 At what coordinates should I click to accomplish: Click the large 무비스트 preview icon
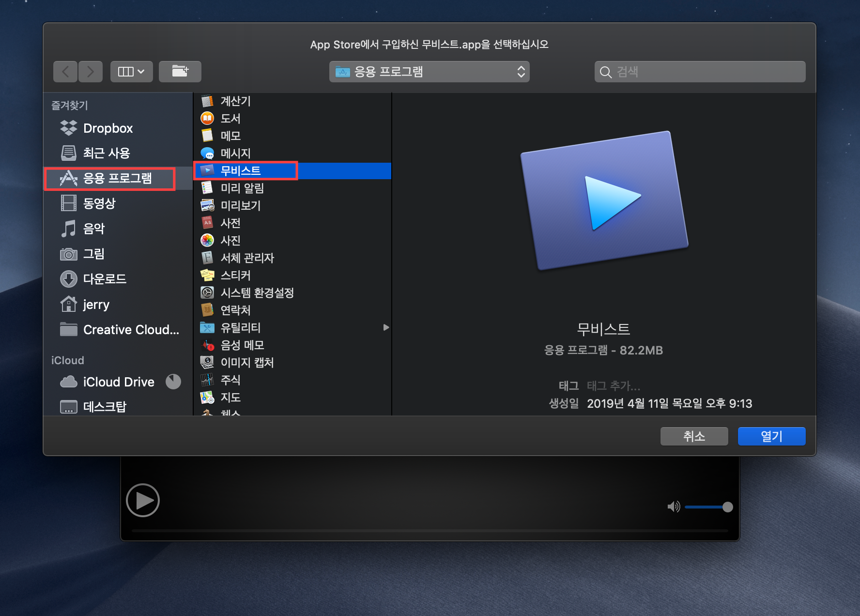(x=604, y=200)
